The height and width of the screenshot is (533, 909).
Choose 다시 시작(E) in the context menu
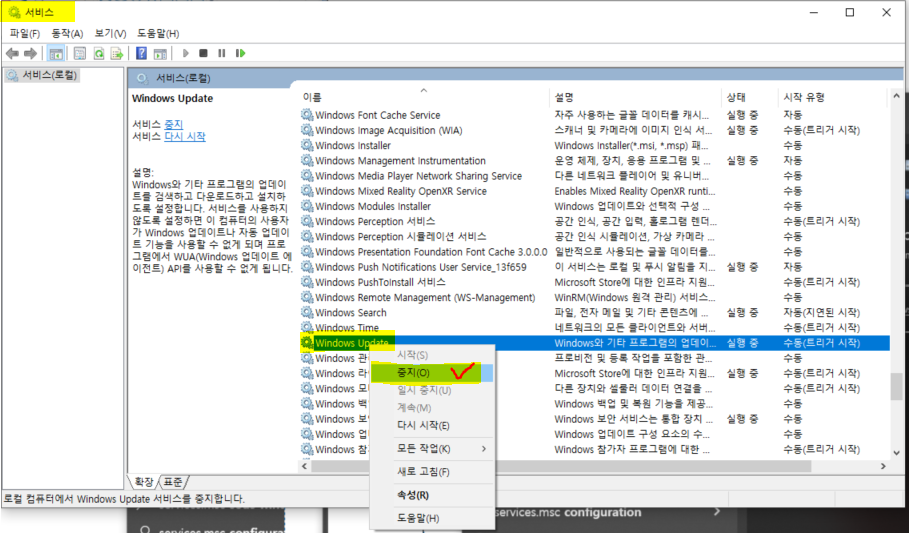(431, 426)
